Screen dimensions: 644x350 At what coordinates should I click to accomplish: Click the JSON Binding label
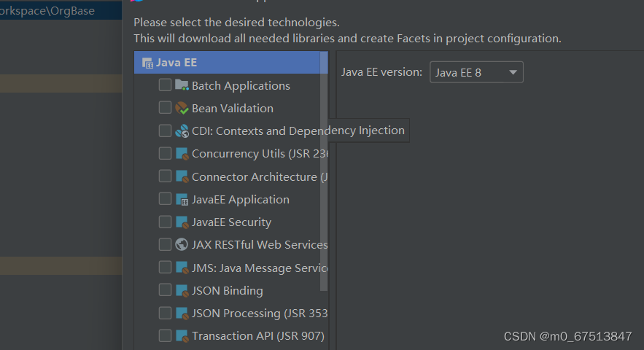tap(227, 291)
